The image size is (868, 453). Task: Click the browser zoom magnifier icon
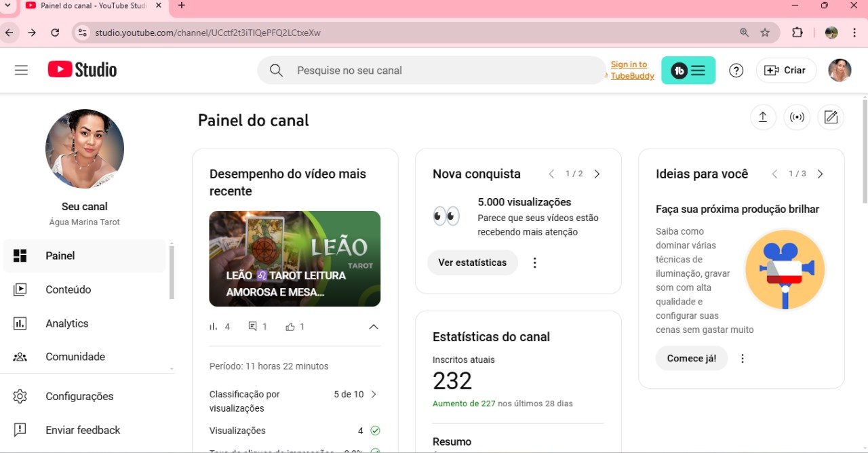[745, 33]
